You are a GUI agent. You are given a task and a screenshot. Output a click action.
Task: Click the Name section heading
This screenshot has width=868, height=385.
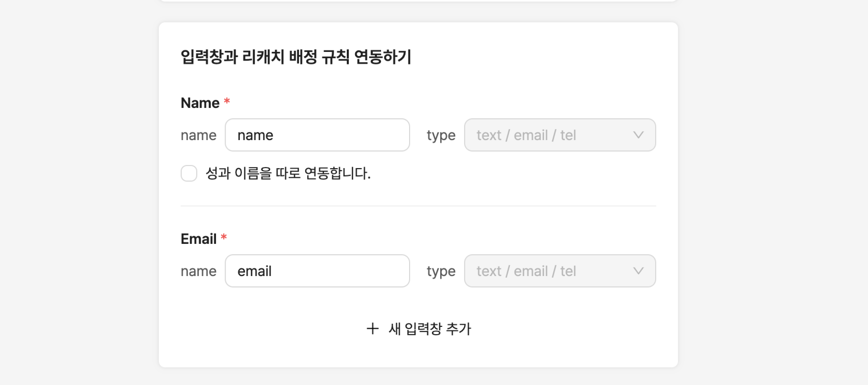coord(200,103)
